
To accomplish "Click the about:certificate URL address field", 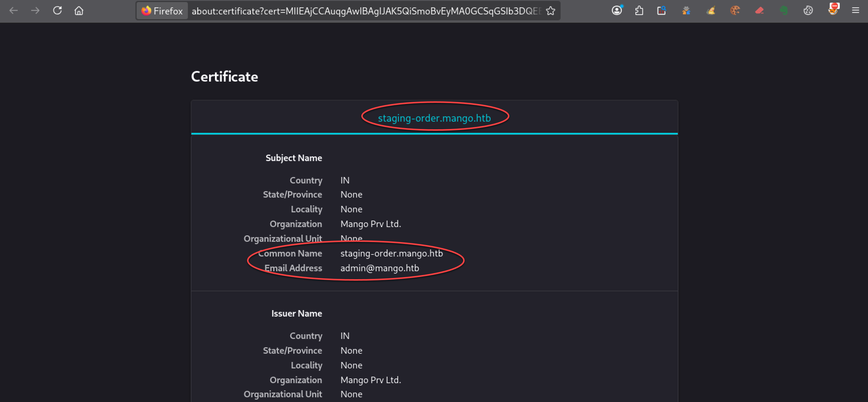I will [366, 11].
